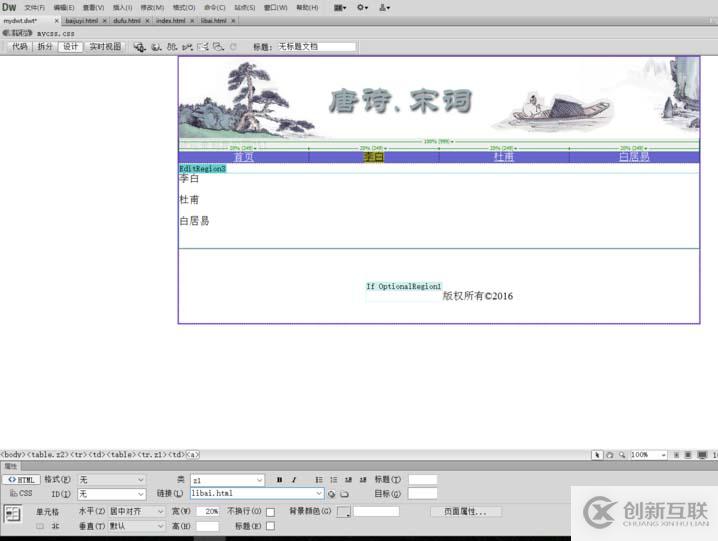Toggle the 不换行 no-wrap checkbox
The height and width of the screenshot is (541, 718).
(271, 512)
